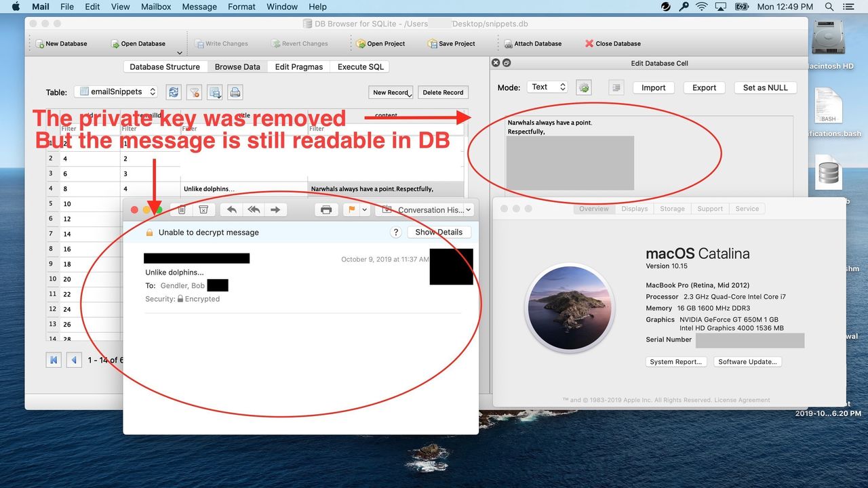
Task: Click recipient Gendler, Bob in To field
Action: [x=183, y=285]
